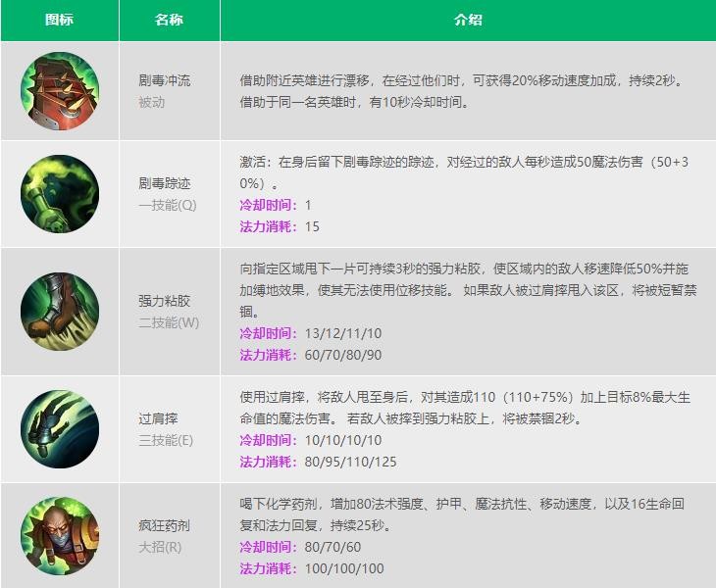Click the 过肩摔 description starting 使用过肩摔

(465, 408)
